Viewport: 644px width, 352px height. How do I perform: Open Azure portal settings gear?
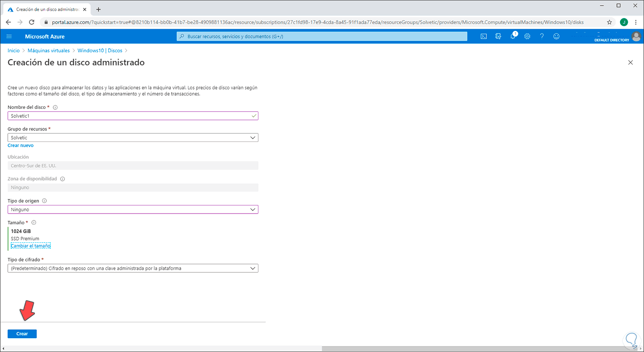point(527,36)
